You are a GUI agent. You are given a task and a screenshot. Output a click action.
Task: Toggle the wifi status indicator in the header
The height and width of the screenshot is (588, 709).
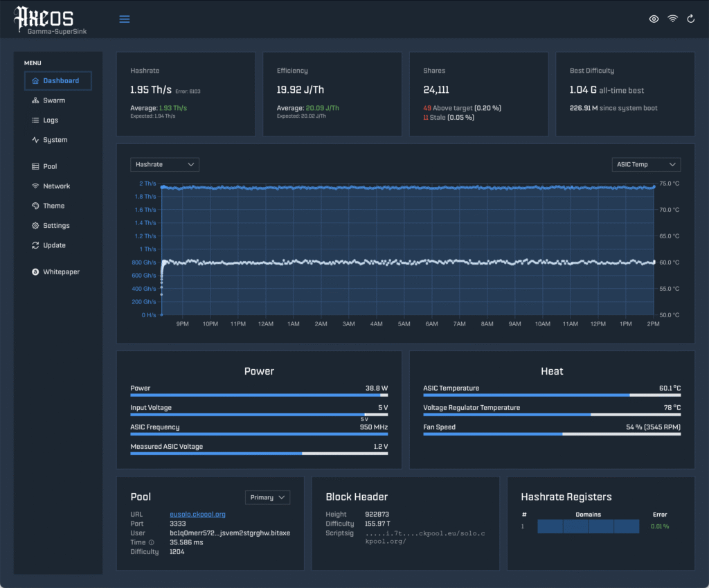point(672,19)
